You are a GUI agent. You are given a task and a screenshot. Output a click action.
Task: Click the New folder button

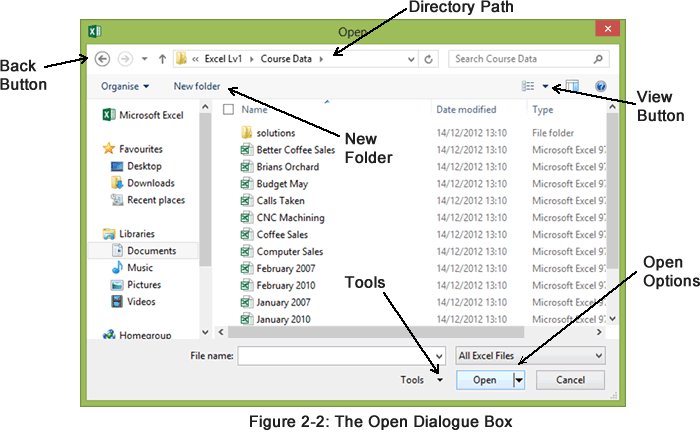click(x=196, y=87)
